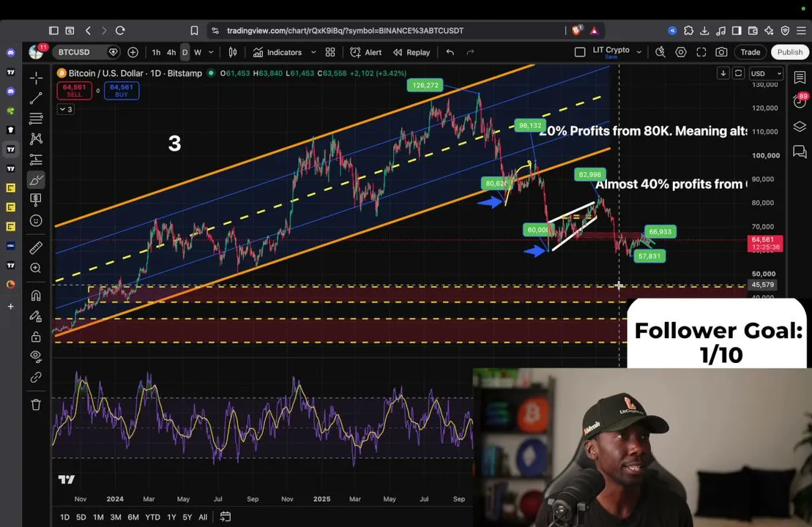Take a chart snapshot with camera icon
Image resolution: width=812 pixels, height=527 pixels.
click(x=721, y=52)
